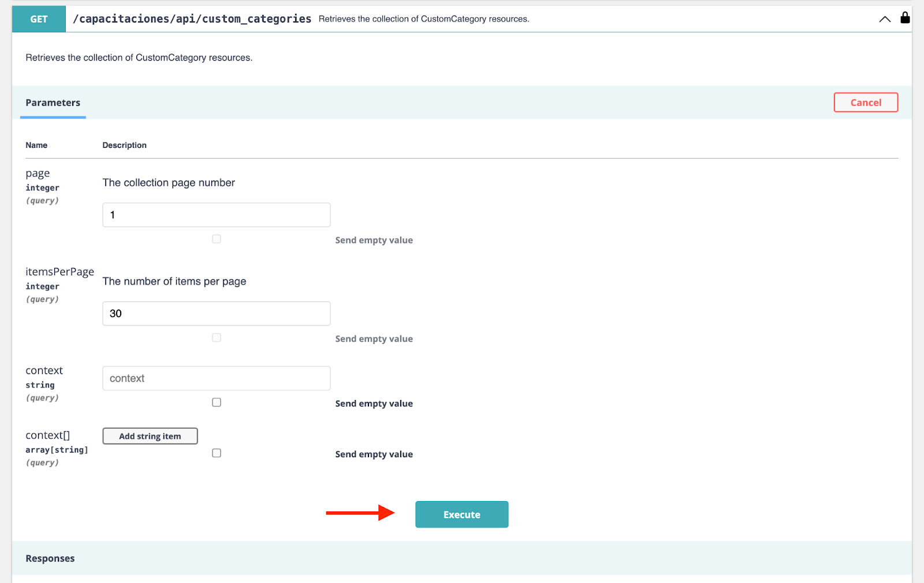Click the authorization lock icon
This screenshot has width=924, height=583.
coord(905,18)
